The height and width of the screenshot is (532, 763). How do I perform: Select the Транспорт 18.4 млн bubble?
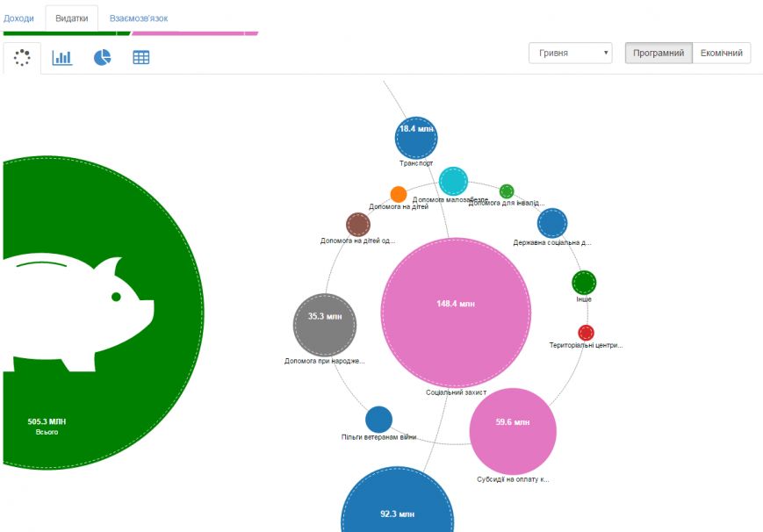point(416,138)
